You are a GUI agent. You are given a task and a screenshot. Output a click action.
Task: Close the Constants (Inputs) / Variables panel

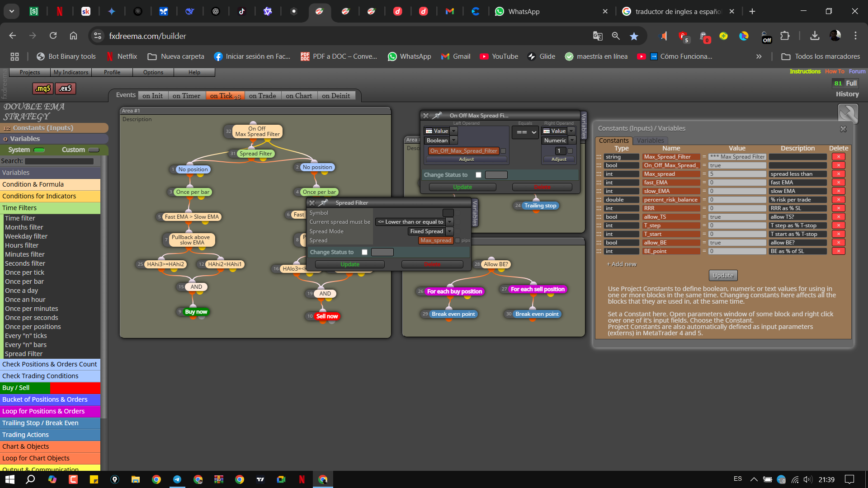pos(843,129)
